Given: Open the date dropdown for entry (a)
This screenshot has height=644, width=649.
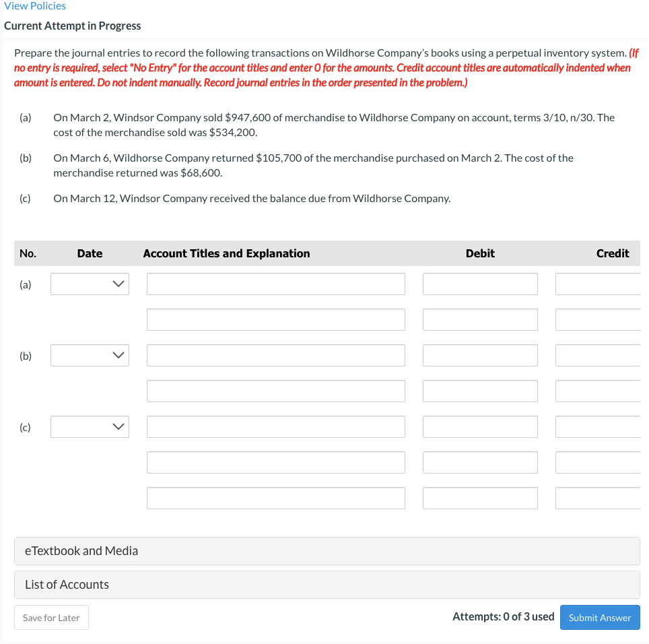Looking at the screenshot, I should click(90, 284).
